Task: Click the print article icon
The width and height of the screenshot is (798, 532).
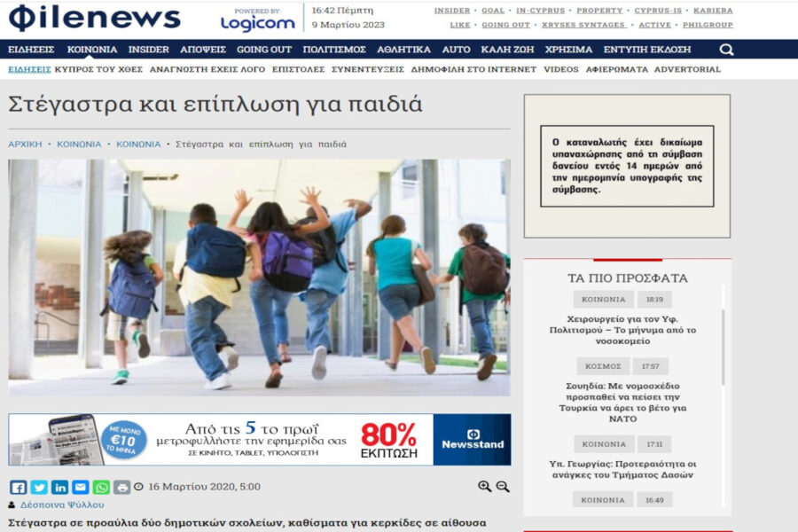Action: [121, 487]
